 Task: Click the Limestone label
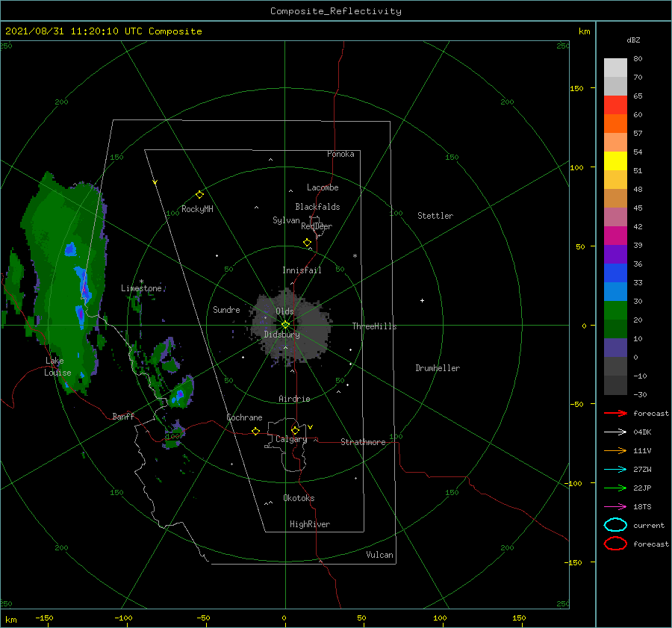tap(141, 288)
